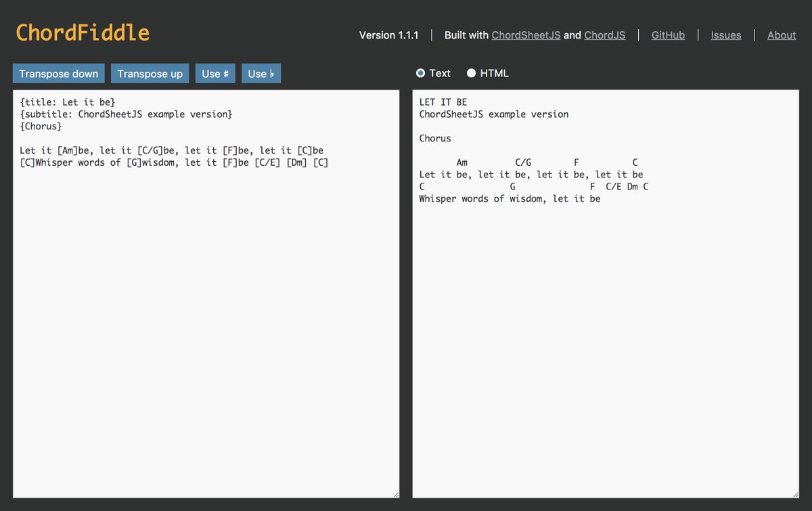Click the output lyric 'Whisper words of wisdom'
Viewport: 812px width, 511px height.
pos(510,199)
